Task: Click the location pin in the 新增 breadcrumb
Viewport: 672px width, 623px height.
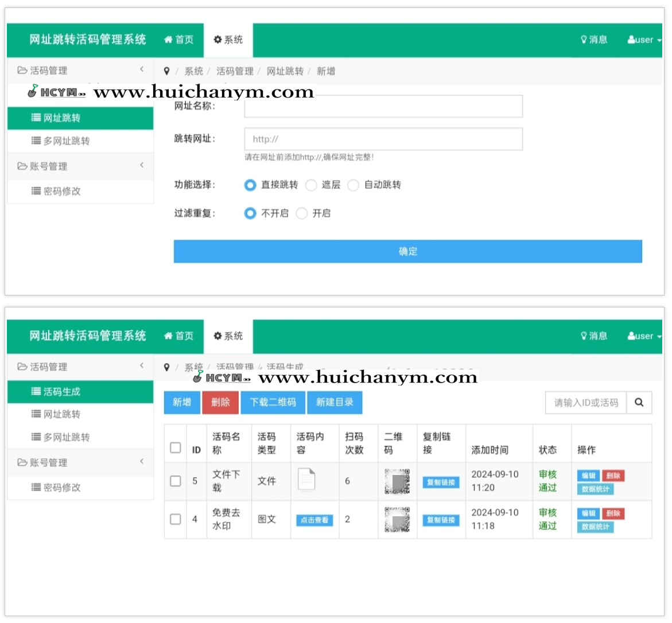Action: pos(166,71)
